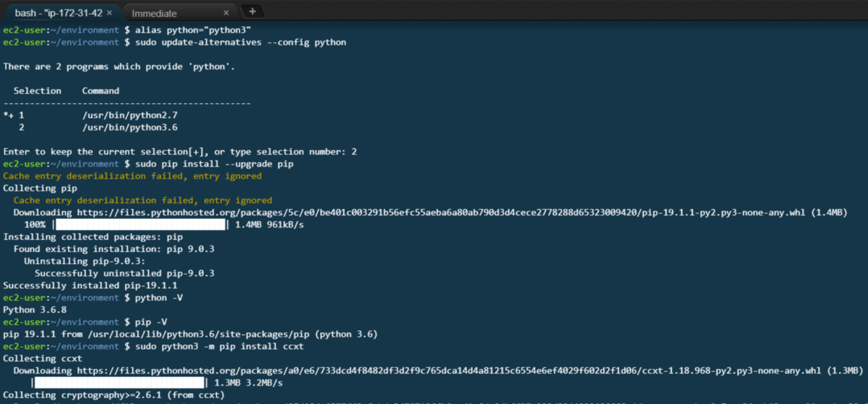Click the /usr/bin/python2.7 selection row
This screenshot has width=868, height=404.
pyautogui.click(x=130, y=115)
